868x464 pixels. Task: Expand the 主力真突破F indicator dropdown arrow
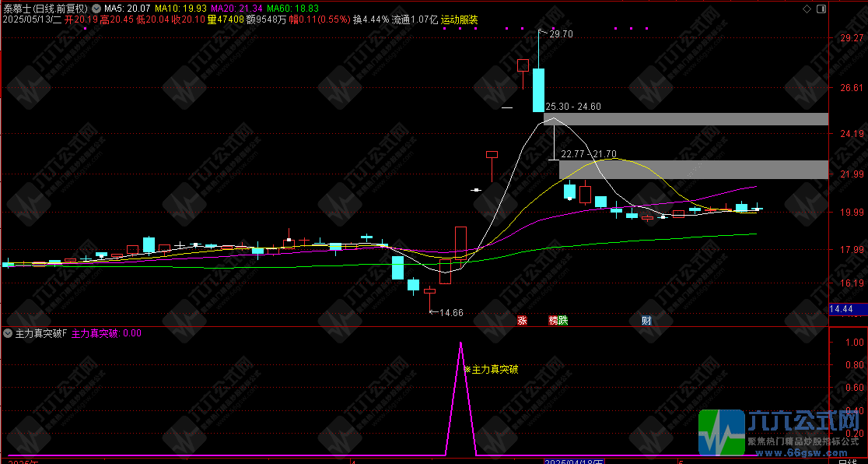click(8, 333)
